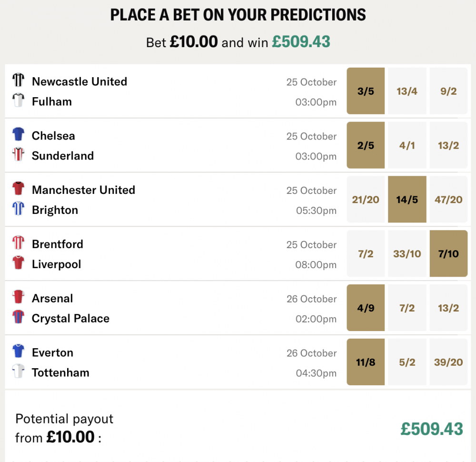
Task: Deselect Newcastle home win odds 3/5
Action: pos(366,91)
